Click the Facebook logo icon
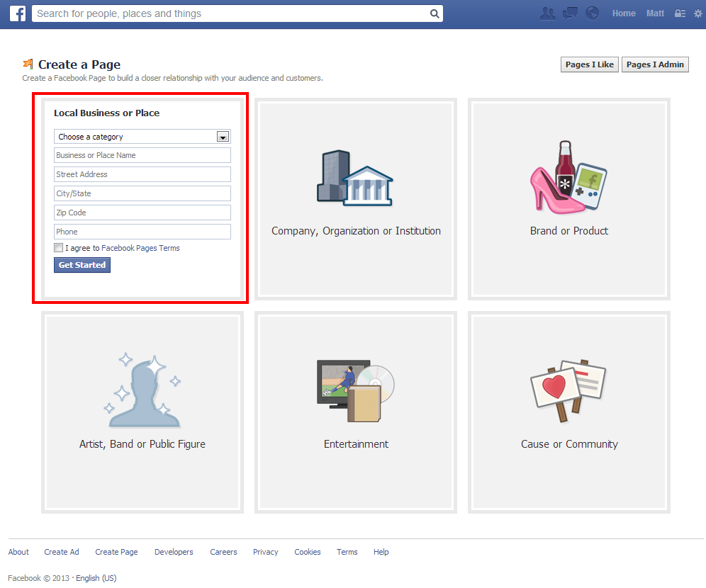The height and width of the screenshot is (588, 706). tap(18, 13)
